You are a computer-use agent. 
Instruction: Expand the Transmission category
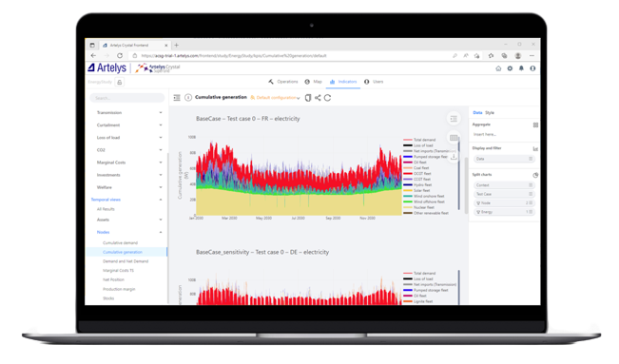point(129,113)
